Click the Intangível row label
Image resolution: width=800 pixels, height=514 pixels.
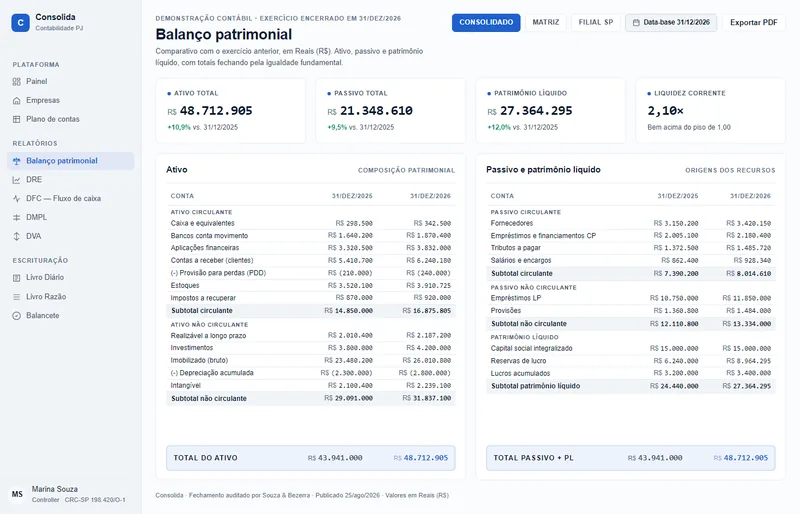coord(186,386)
